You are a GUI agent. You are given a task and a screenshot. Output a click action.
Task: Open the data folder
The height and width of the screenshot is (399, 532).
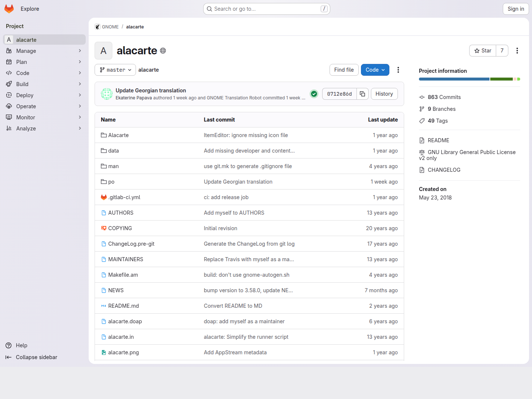tap(113, 151)
